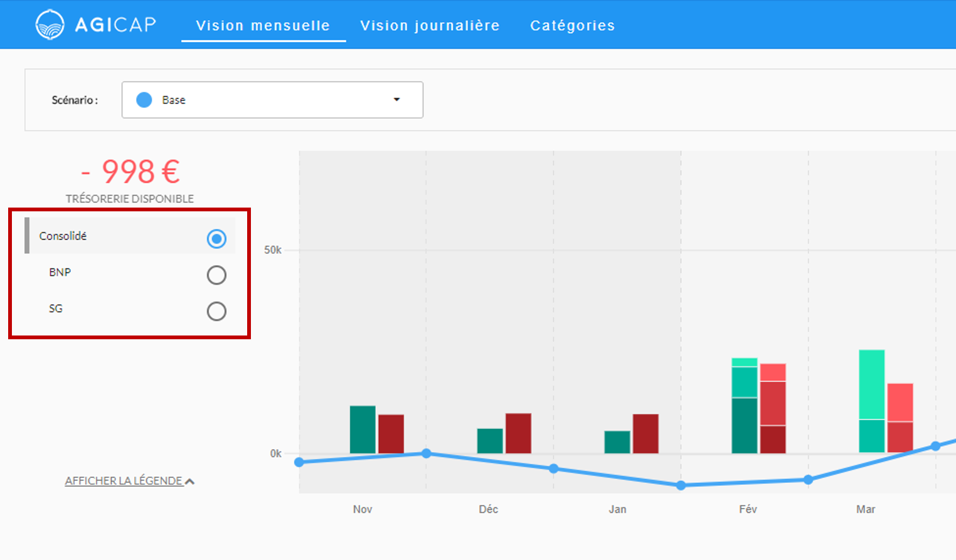
Task: Click the Déc month axis label
Action: (x=488, y=509)
